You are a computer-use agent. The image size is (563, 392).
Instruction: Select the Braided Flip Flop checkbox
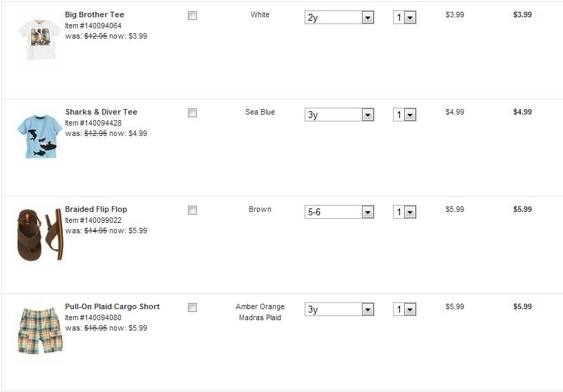(x=192, y=210)
